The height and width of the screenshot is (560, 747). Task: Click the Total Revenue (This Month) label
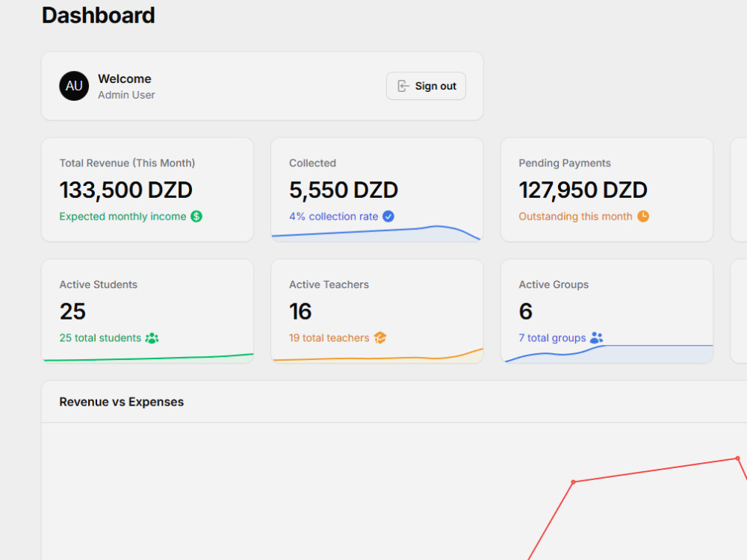127,163
